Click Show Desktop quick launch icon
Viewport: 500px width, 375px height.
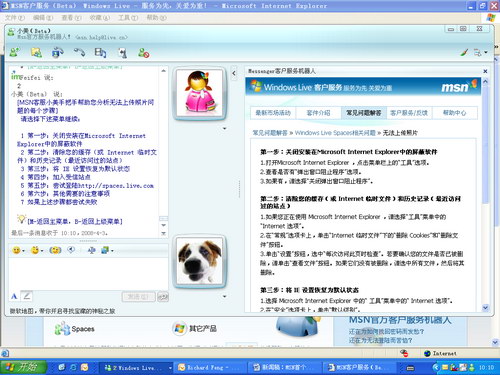61,367
